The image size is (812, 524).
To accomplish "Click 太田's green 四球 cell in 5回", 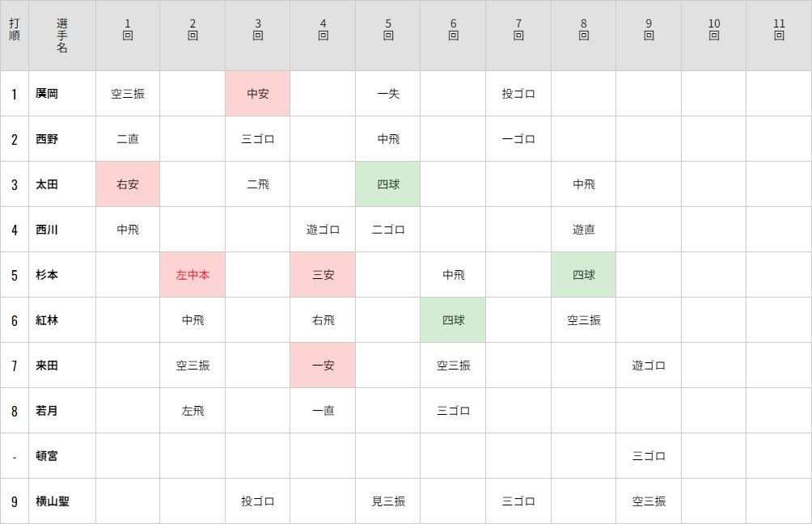I will coord(388,184).
